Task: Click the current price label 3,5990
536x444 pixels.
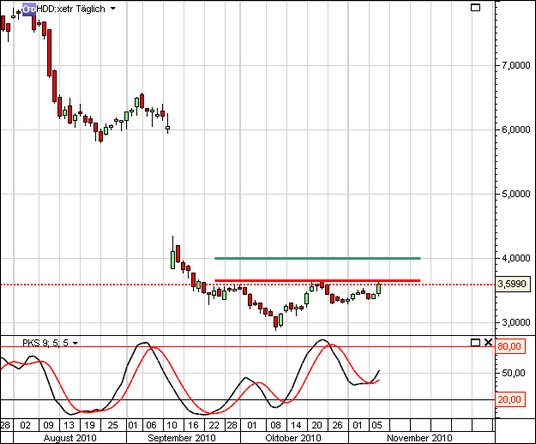Action: 512,284
